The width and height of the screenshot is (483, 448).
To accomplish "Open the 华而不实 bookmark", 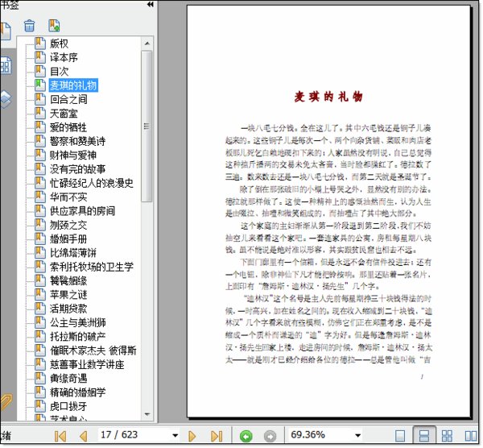I will coord(68,197).
